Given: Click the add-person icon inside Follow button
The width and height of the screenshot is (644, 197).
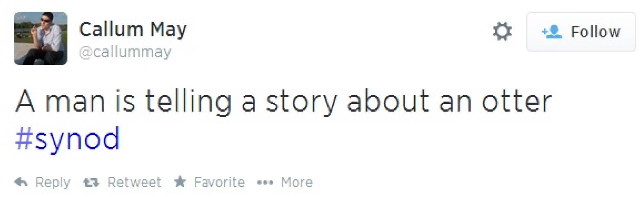Looking at the screenshot, I should (551, 32).
